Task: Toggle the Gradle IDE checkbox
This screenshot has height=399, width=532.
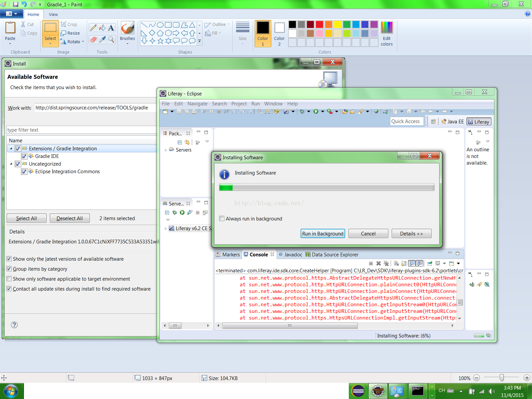Action: coord(24,156)
